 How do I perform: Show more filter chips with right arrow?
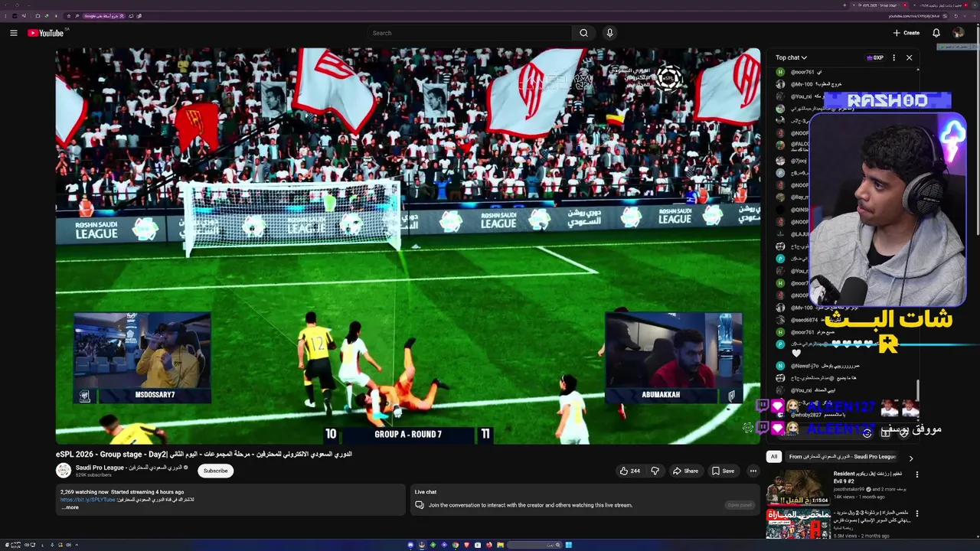[910, 458]
